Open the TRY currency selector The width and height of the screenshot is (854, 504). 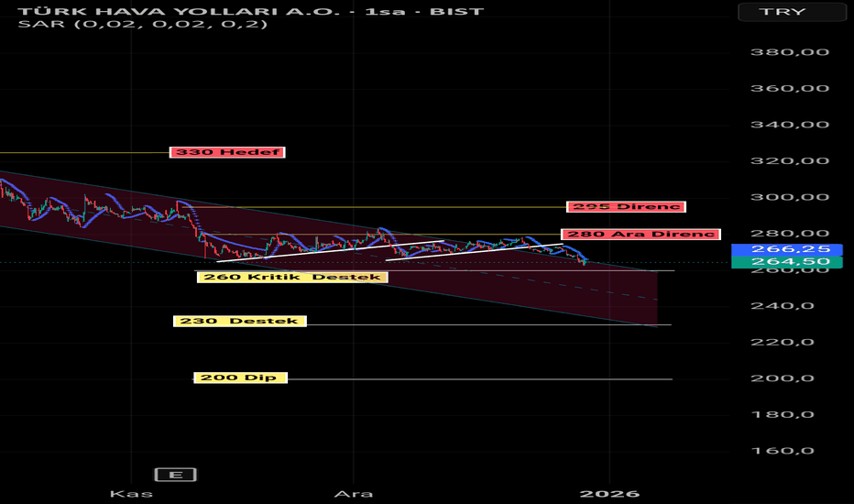tap(792, 12)
